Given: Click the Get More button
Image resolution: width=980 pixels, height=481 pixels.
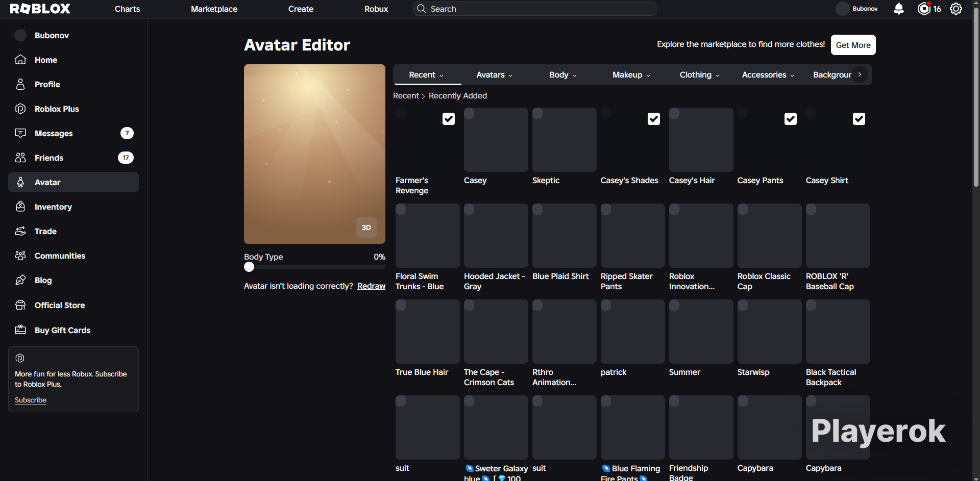Looking at the screenshot, I should tap(853, 45).
